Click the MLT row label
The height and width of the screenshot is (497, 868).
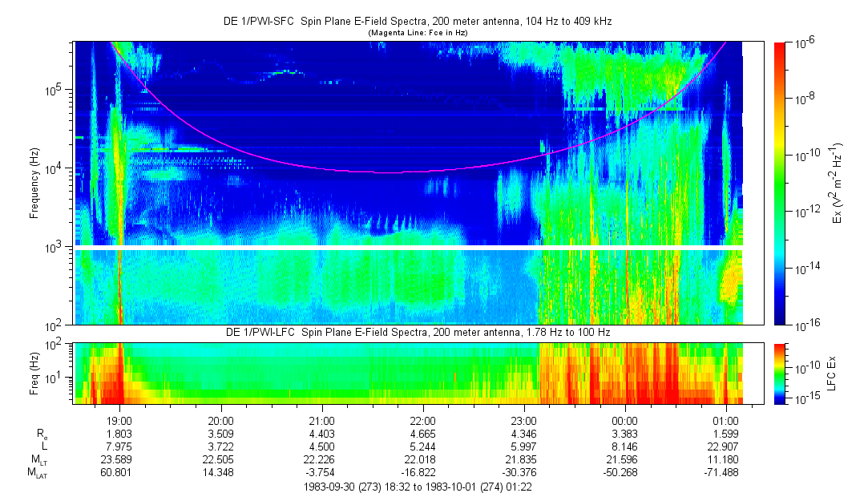pos(38,460)
